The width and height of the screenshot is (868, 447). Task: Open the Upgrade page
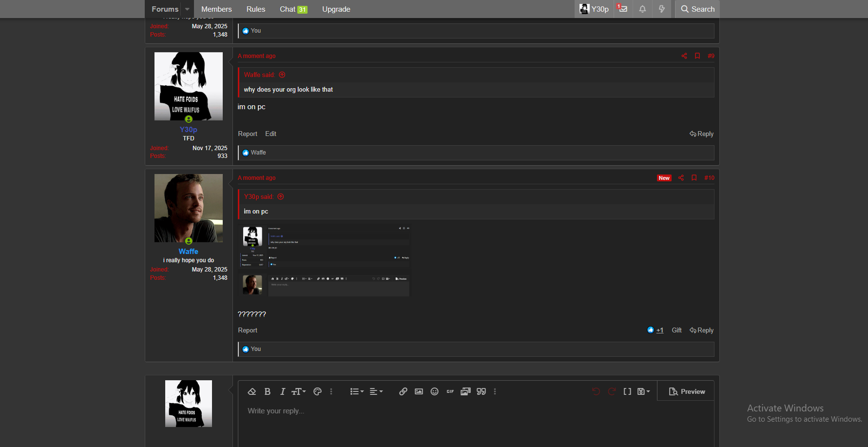[x=336, y=9]
